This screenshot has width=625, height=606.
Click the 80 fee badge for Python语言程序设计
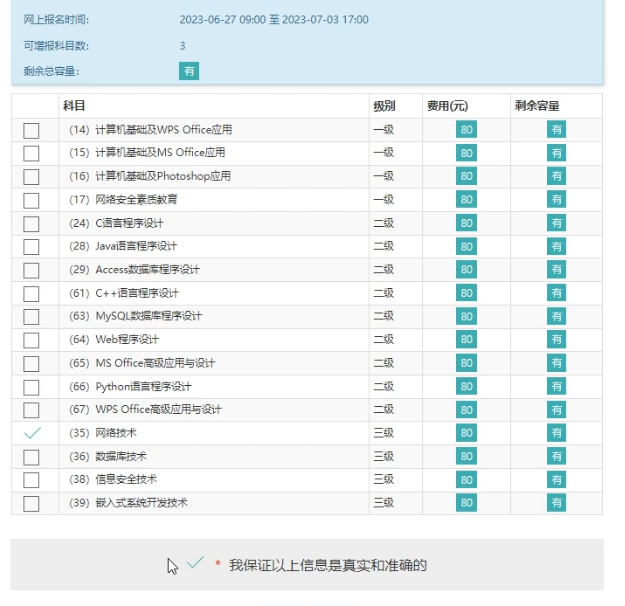(466, 386)
